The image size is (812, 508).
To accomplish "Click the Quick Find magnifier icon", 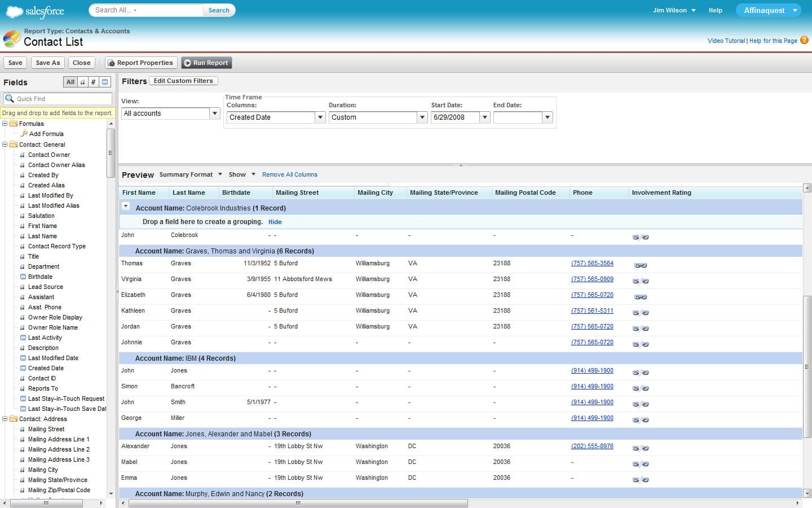I will (10, 98).
